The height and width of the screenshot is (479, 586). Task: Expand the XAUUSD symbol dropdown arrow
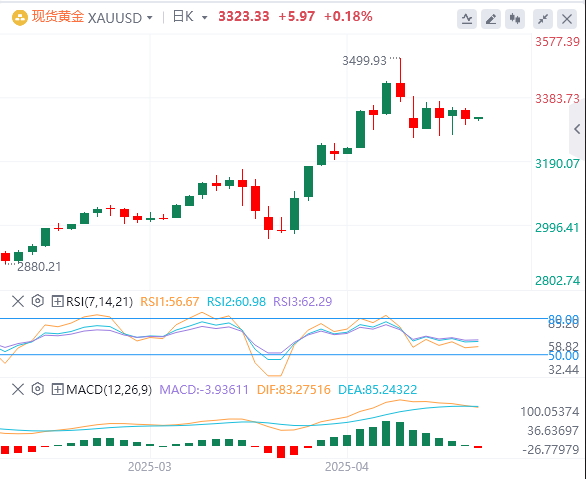pos(150,18)
